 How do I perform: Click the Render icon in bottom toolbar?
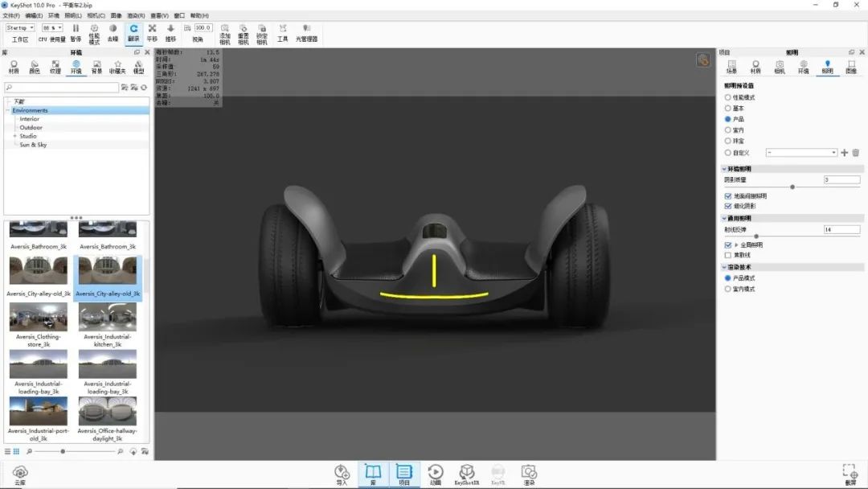coord(528,474)
